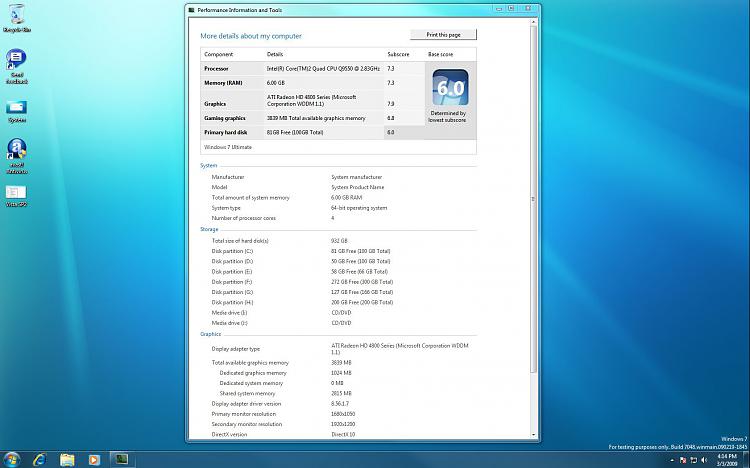
Task: Click the vertical scrollbar thumb
Action: pyautogui.click(x=534, y=199)
